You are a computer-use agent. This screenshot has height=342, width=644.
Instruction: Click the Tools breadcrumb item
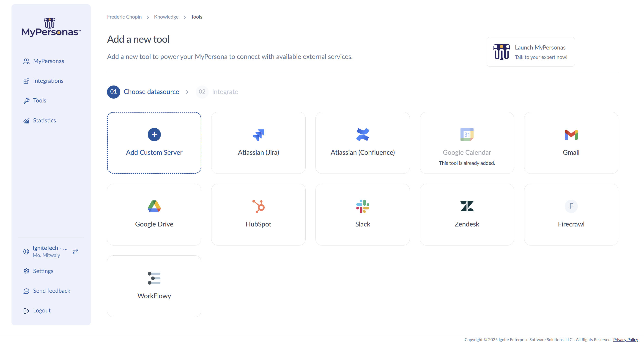pyautogui.click(x=197, y=17)
